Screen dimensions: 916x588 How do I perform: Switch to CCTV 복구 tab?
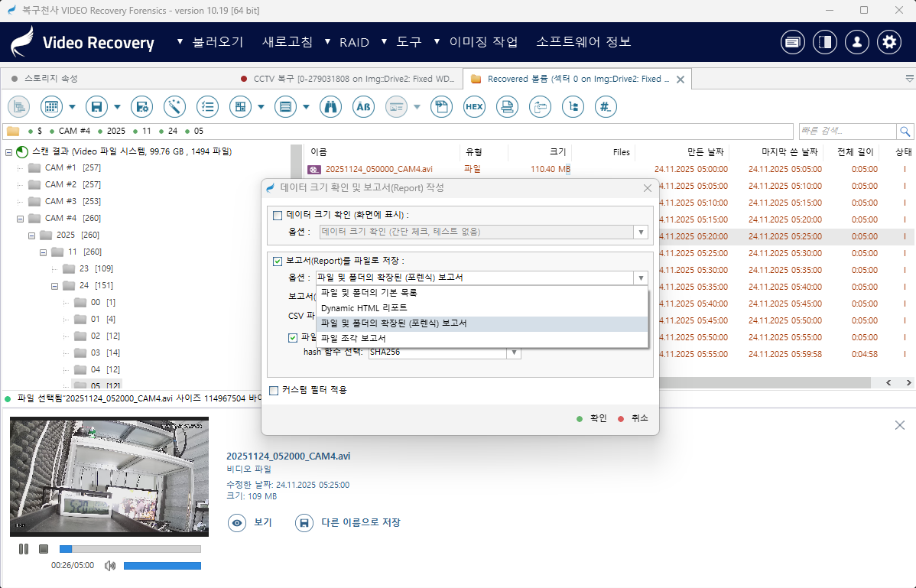click(x=353, y=78)
